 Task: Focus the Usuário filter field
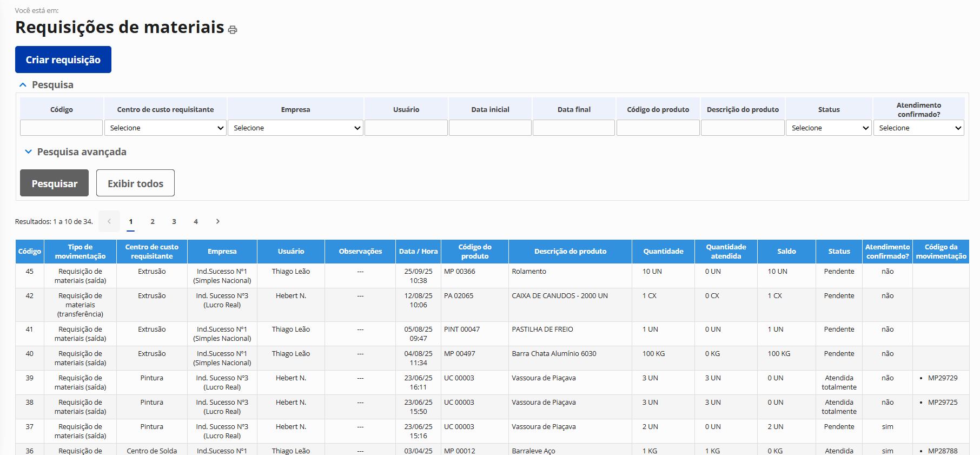[406, 128]
